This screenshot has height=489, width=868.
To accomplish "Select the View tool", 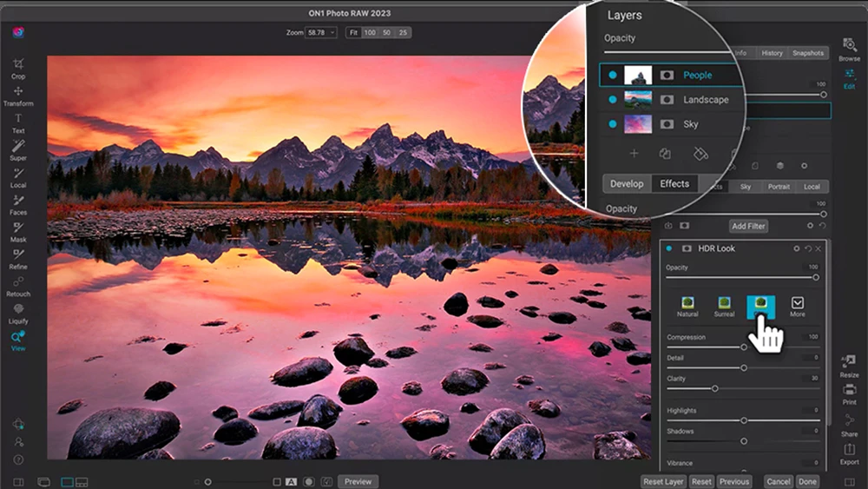I will pos(18,340).
